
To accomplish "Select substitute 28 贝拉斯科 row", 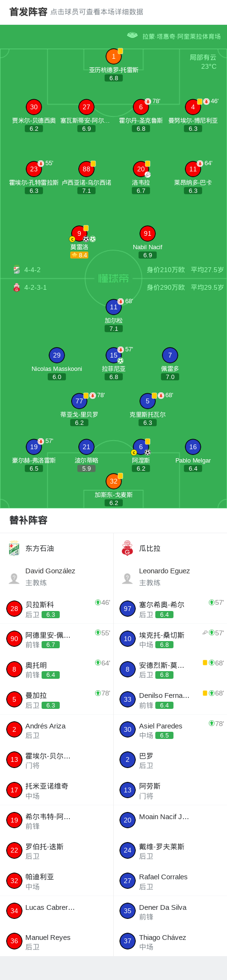I will point(57,609).
